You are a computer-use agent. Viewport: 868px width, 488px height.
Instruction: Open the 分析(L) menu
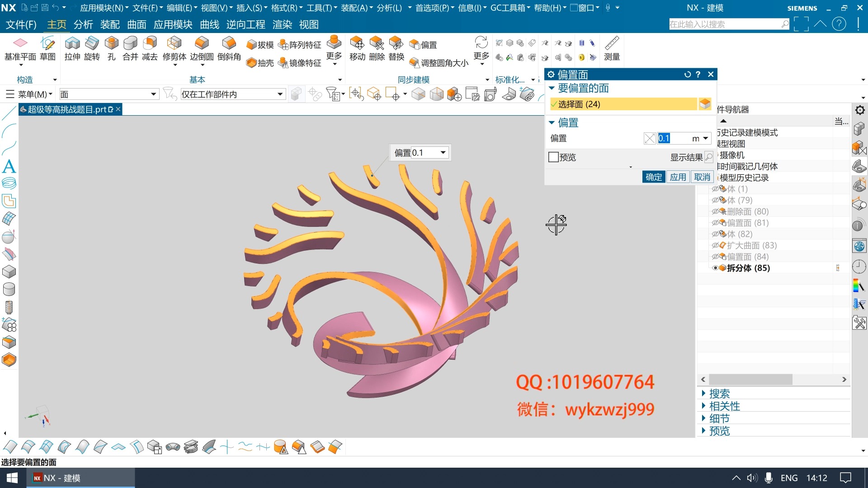[389, 8]
